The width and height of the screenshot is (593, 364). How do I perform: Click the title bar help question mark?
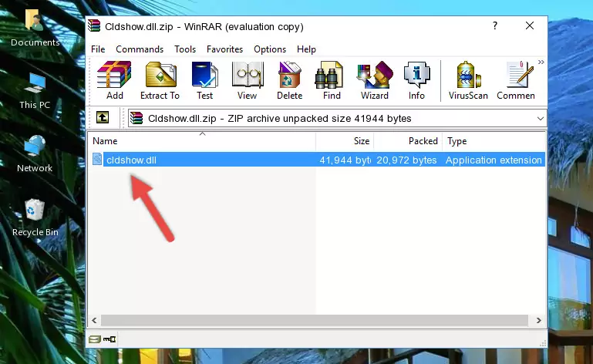495,25
